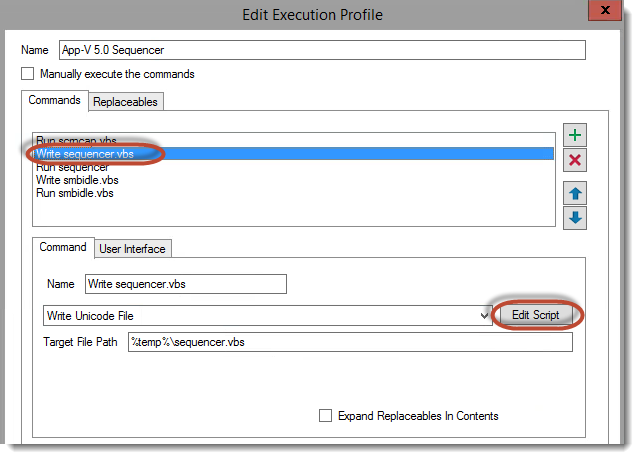Switch to the Replaceables tab
The height and width of the screenshot is (459, 639).
[x=125, y=102]
